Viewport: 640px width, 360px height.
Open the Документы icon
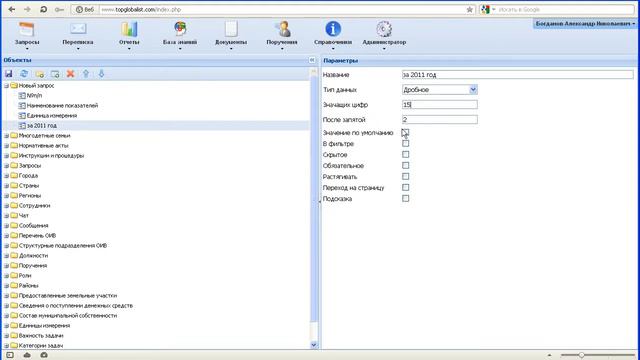pos(231,29)
